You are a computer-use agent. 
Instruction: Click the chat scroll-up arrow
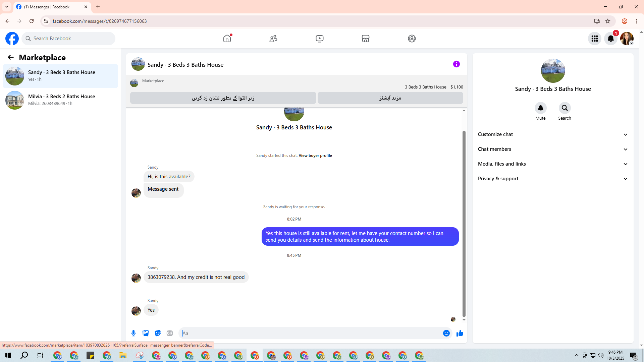point(464,111)
